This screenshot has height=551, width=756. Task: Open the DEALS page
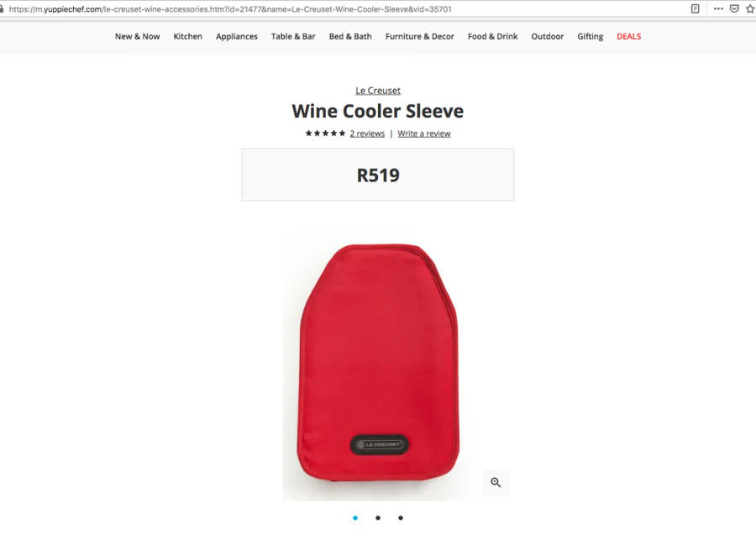(628, 37)
